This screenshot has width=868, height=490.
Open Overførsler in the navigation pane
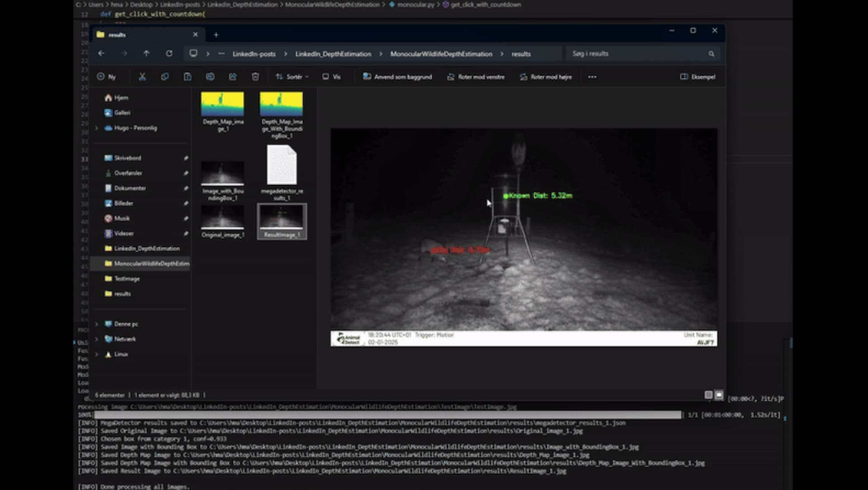click(x=123, y=173)
